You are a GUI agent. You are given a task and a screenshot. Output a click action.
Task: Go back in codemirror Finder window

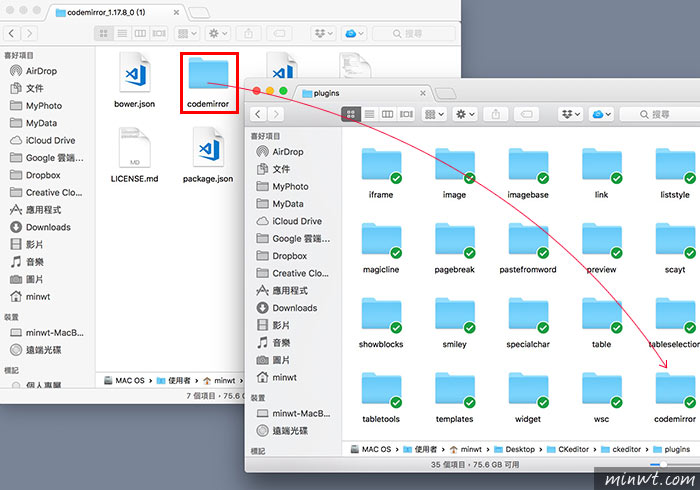point(12,33)
